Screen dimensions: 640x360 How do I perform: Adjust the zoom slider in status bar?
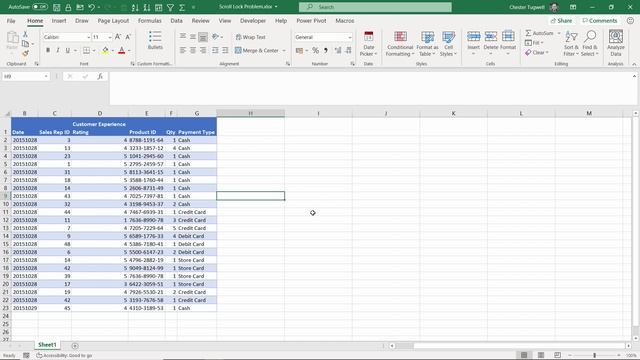pyautogui.click(x=594, y=356)
